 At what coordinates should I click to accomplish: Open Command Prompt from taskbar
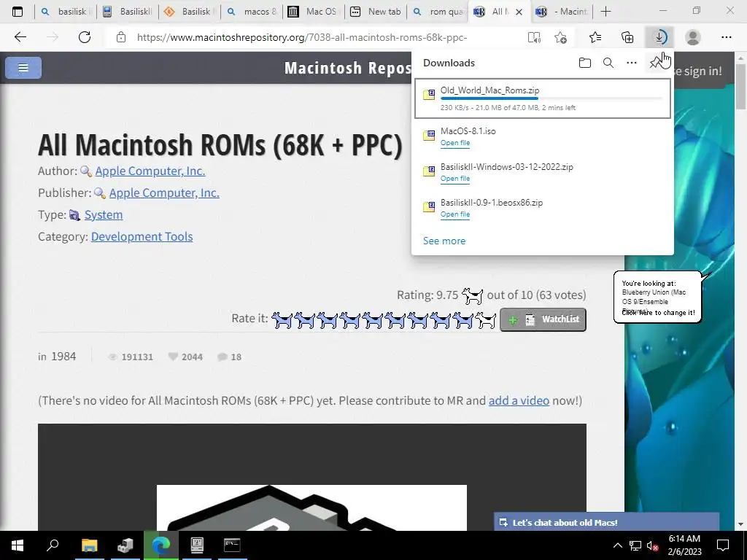coord(232,545)
